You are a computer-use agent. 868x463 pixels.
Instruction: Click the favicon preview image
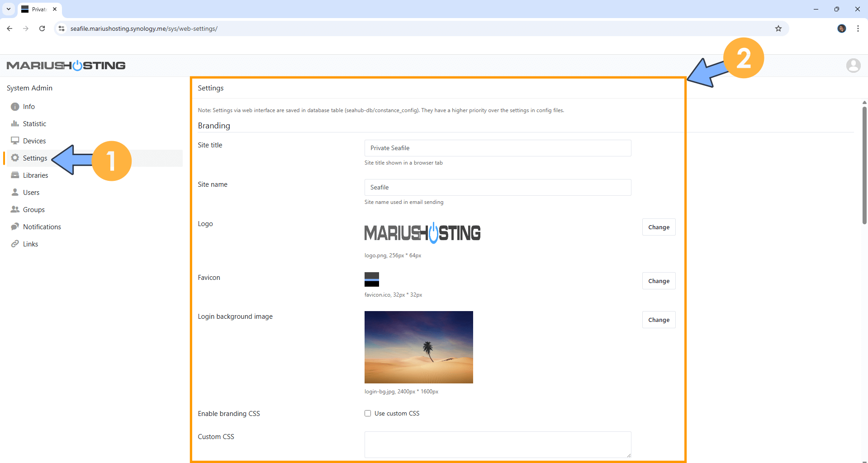coord(371,279)
